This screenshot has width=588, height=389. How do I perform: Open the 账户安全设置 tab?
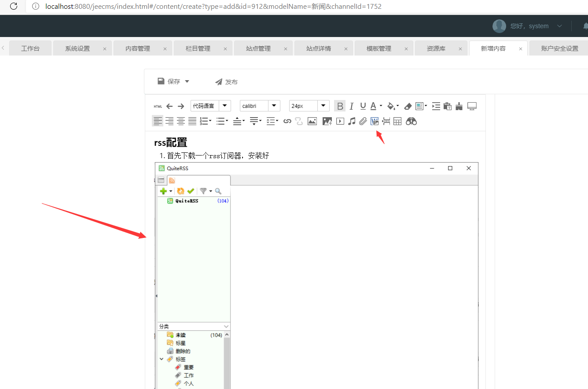pos(560,48)
